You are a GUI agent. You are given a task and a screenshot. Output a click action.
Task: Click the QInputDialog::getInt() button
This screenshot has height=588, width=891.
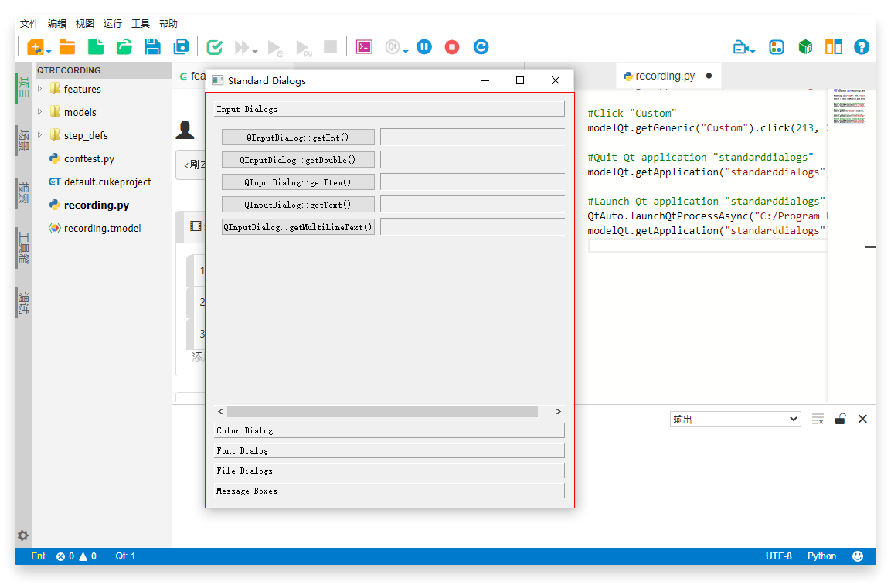pyautogui.click(x=298, y=138)
